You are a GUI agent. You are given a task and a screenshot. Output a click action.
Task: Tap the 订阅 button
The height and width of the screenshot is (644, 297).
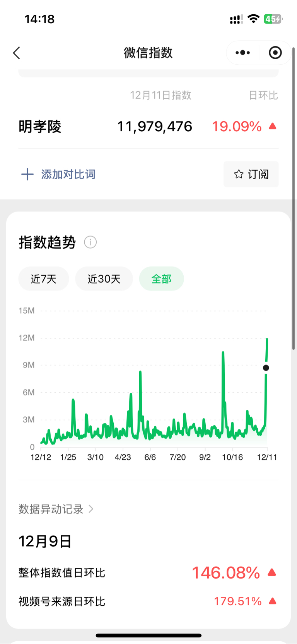tap(251, 174)
